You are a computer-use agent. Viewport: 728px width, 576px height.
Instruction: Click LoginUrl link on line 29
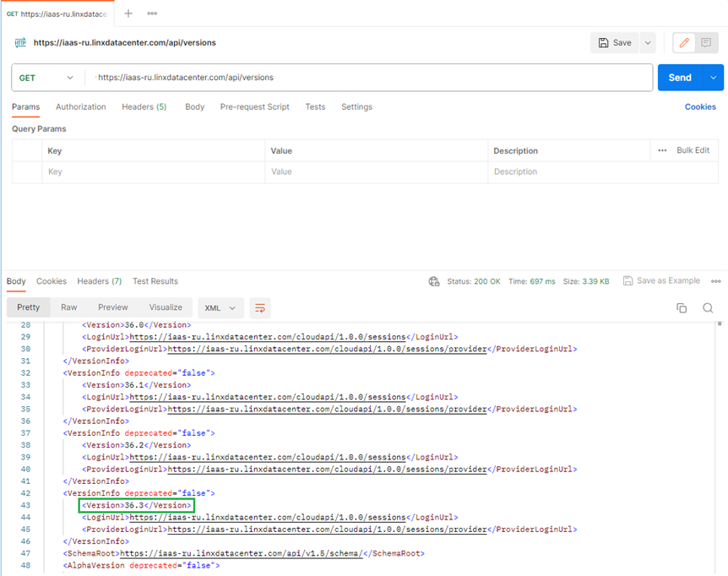click(x=268, y=337)
